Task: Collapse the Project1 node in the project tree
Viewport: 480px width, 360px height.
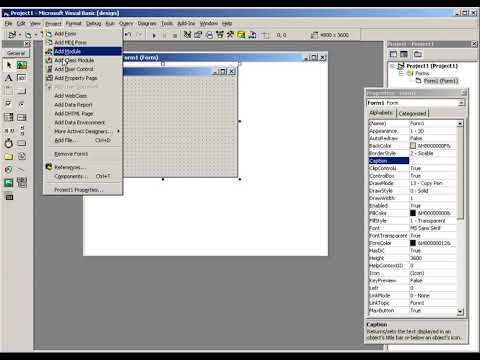Action: click(393, 66)
